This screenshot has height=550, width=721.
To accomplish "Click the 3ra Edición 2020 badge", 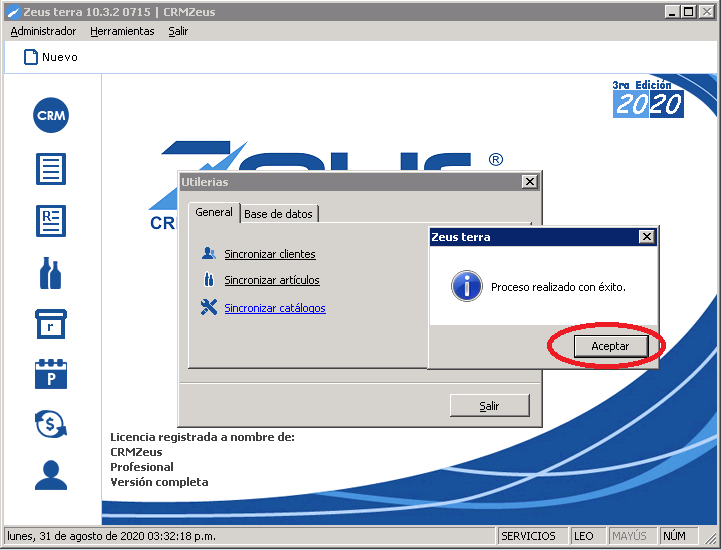I will tap(648, 99).
